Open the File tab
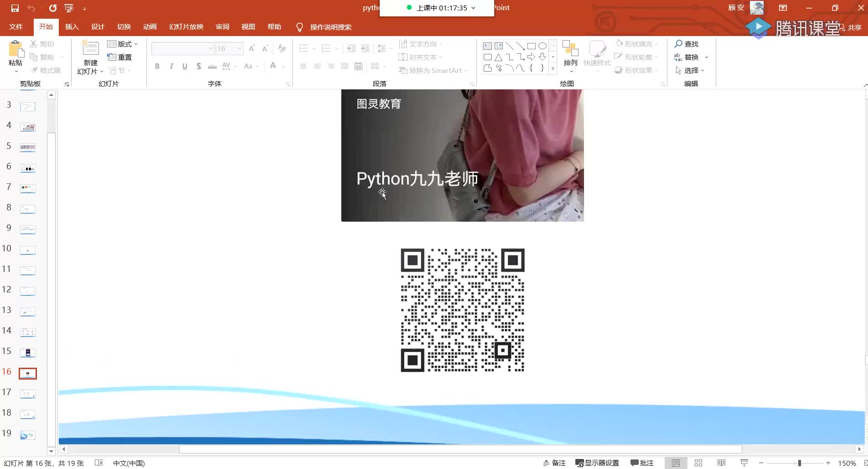This screenshot has height=469, width=868. pyautogui.click(x=16, y=27)
